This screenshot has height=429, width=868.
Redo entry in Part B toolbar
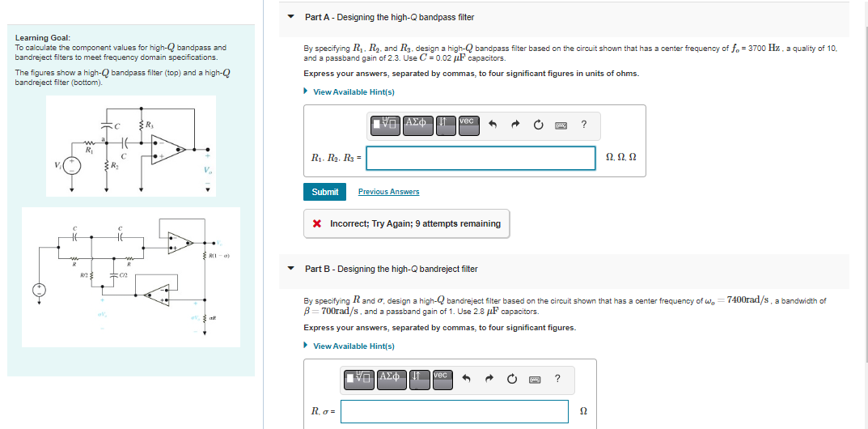[489, 379]
